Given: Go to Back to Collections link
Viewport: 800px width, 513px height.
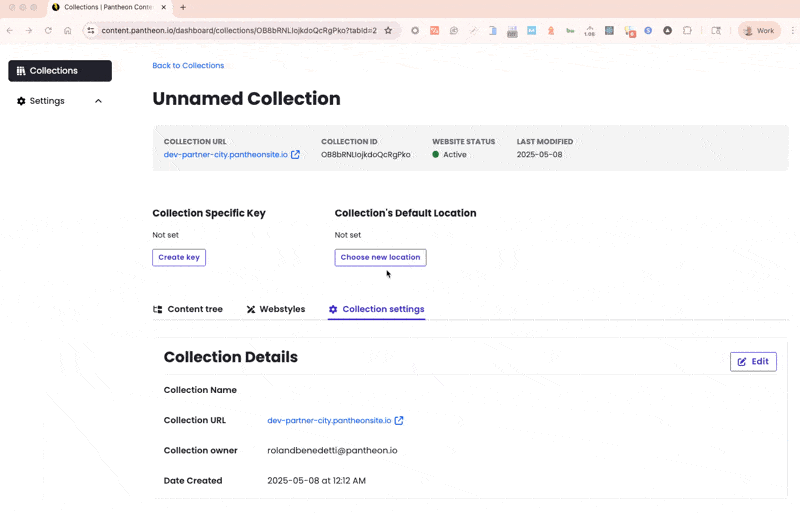Looking at the screenshot, I should click(188, 66).
